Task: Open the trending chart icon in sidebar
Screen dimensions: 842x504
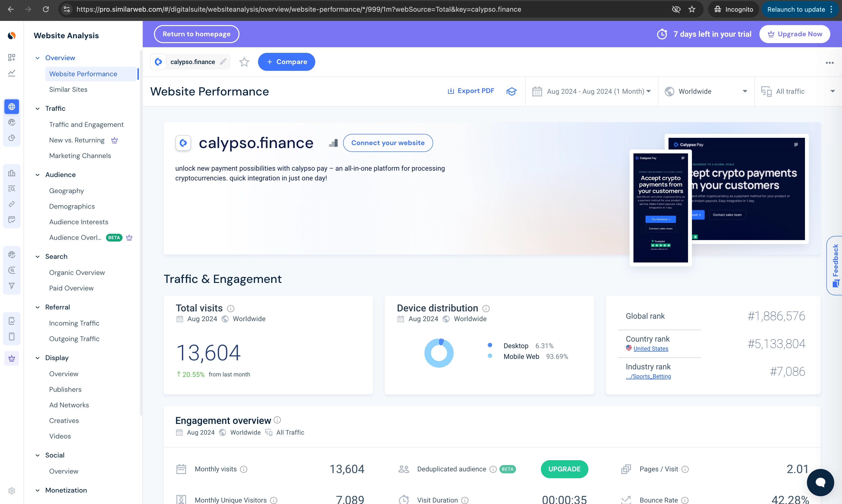Action: 12,73
